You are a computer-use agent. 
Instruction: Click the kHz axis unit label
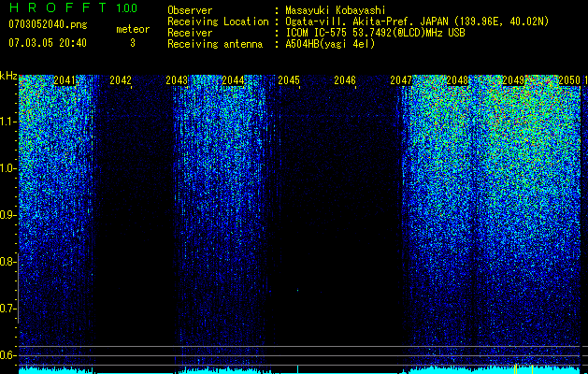(x=8, y=76)
